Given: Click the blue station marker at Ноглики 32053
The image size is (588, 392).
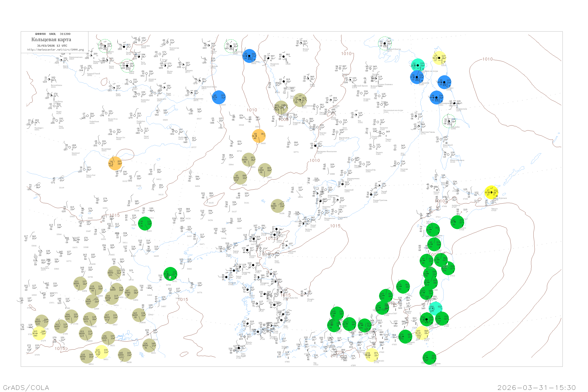Looking at the screenshot, I should pos(444,82).
